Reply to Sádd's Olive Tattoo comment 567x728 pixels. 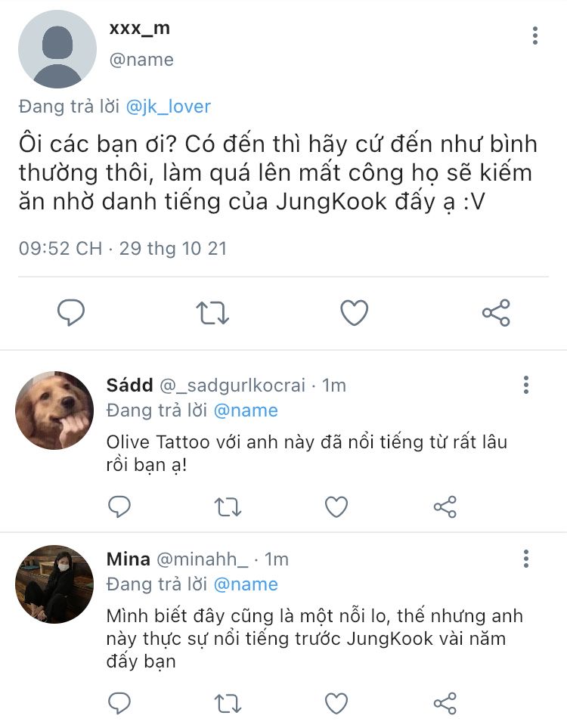119,507
